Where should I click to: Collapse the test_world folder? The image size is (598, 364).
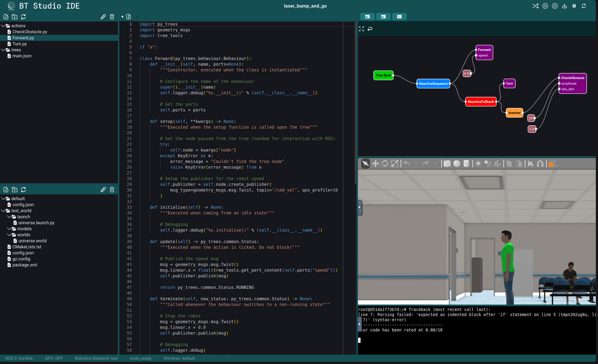pyautogui.click(x=3, y=211)
